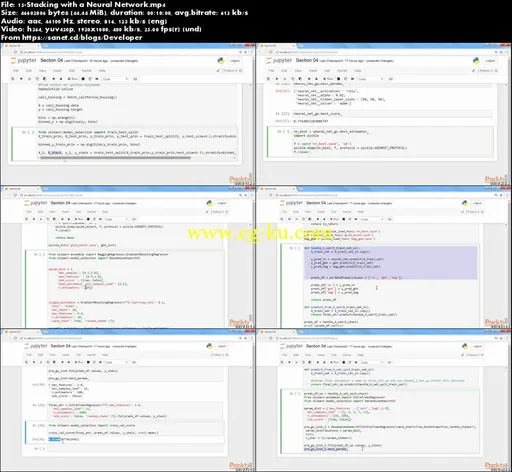This screenshot has height=472, width=512.
Task: Open the Edit menu in bottom-left frame
Action: click(x=40, y=355)
